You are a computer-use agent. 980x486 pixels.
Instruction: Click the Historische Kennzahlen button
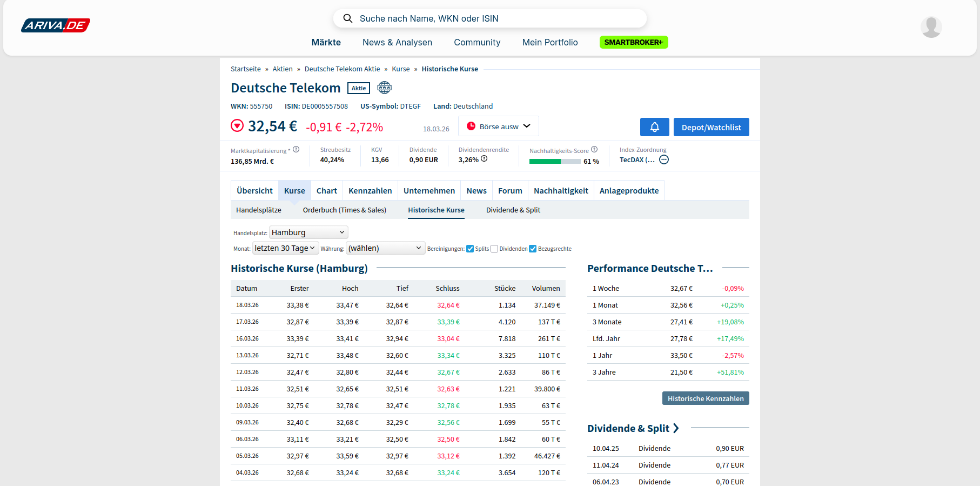[x=705, y=398]
